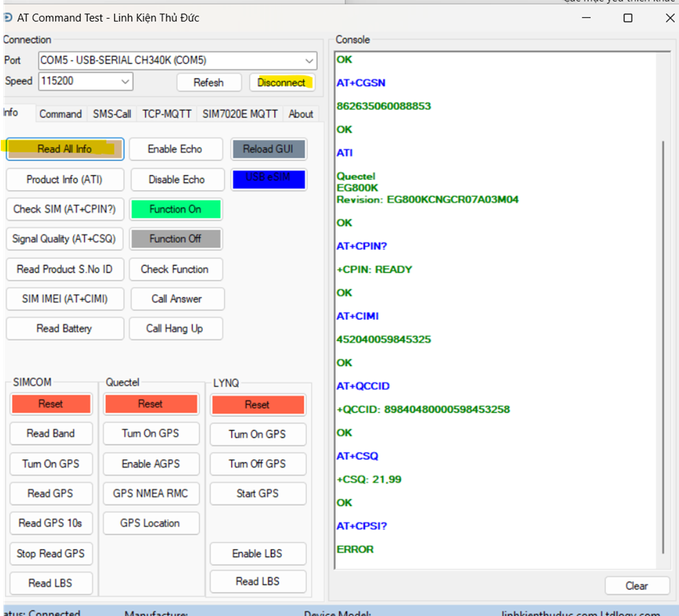Click Quectel Turn On GPS button
This screenshot has width=679, height=616.
coord(150,434)
